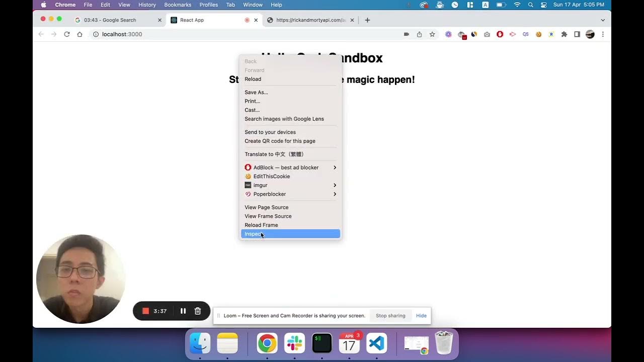Toggle the Chrome side panel icon
644x362 pixels.
coord(577,34)
